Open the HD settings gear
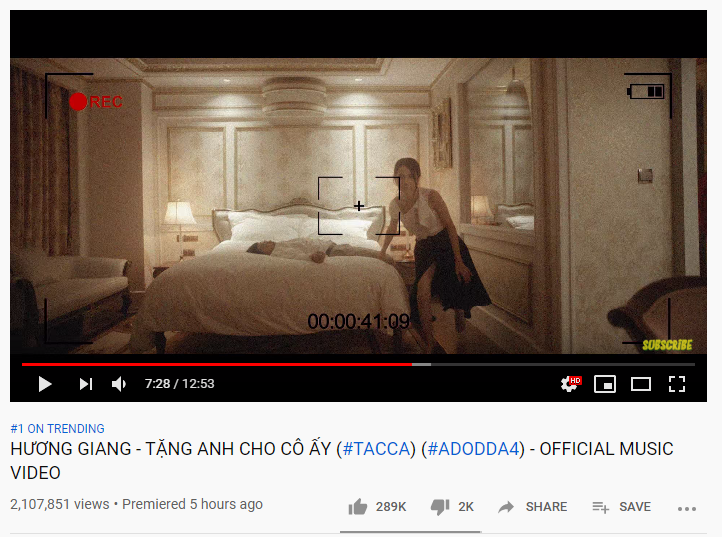The image size is (722, 537). point(570,384)
